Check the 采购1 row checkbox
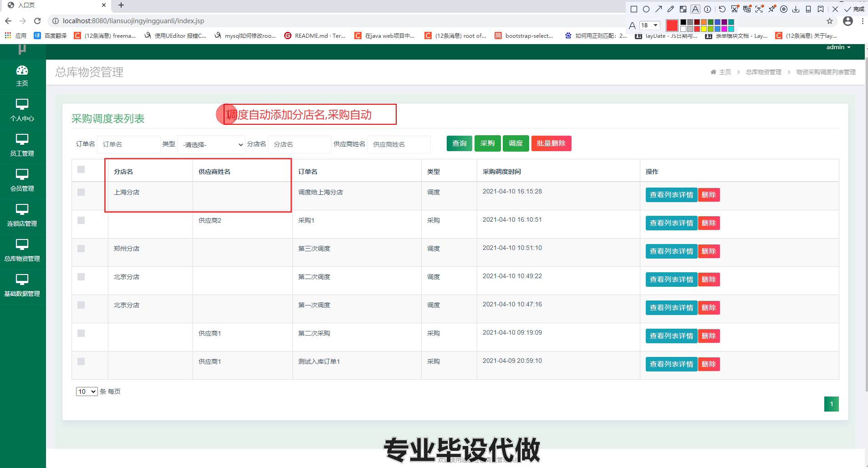 pos(81,220)
